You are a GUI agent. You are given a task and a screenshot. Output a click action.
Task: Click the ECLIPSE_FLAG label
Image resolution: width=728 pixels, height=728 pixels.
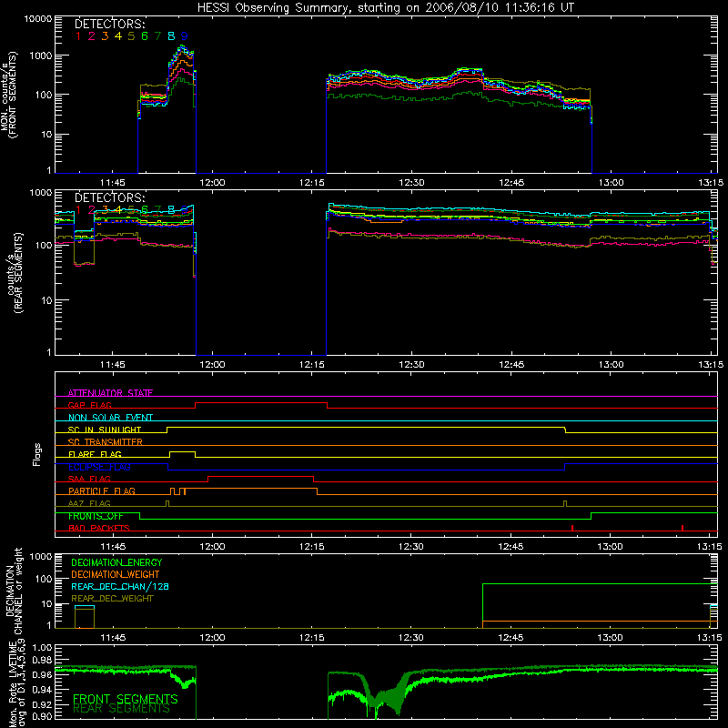click(99, 467)
